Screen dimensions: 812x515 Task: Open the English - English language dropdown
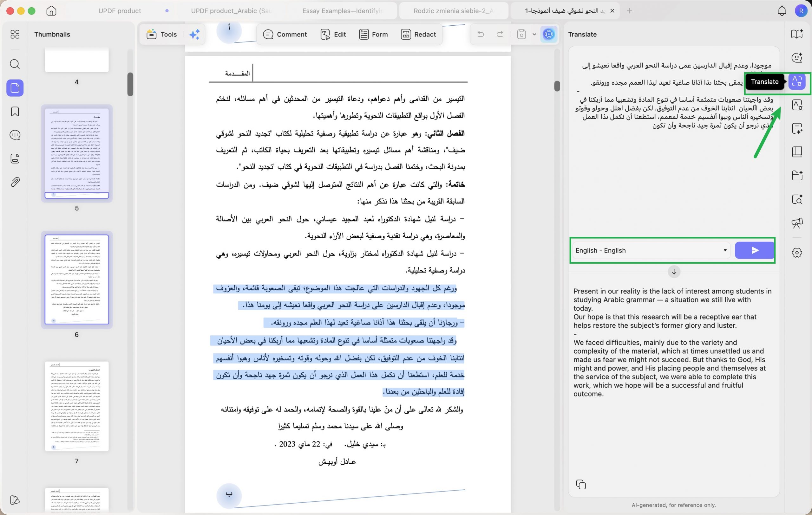(651, 250)
